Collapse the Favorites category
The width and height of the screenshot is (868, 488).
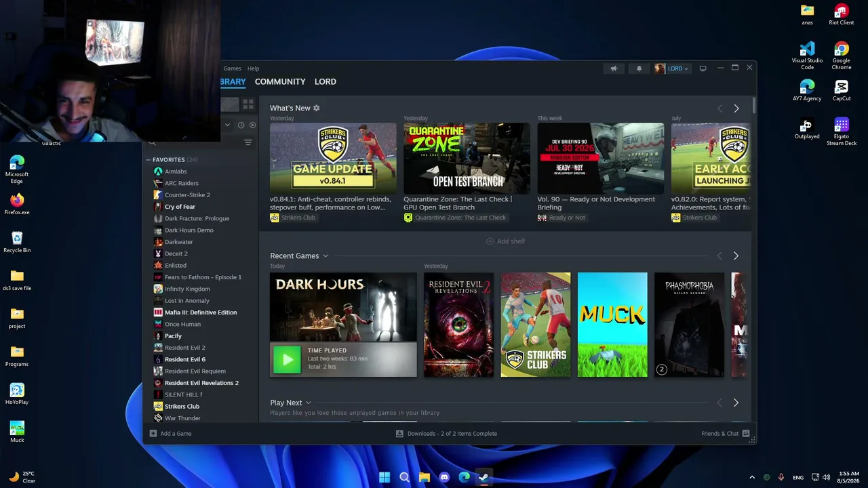(x=149, y=160)
